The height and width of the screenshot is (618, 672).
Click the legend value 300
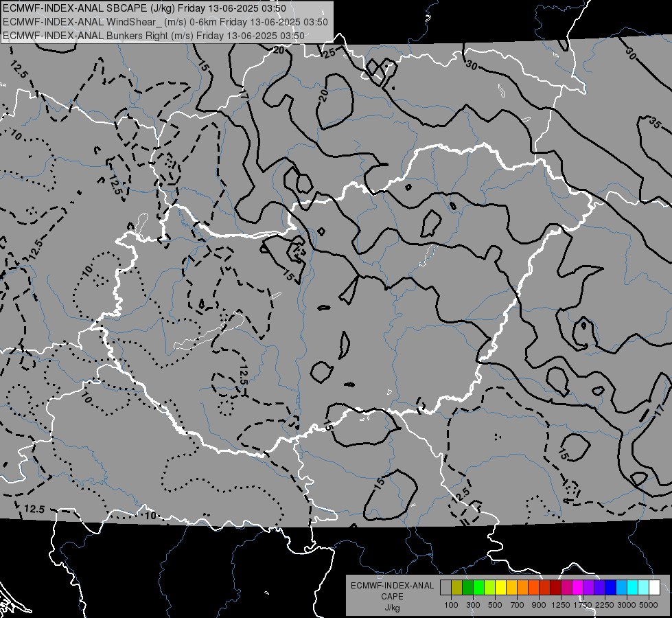[473, 605]
